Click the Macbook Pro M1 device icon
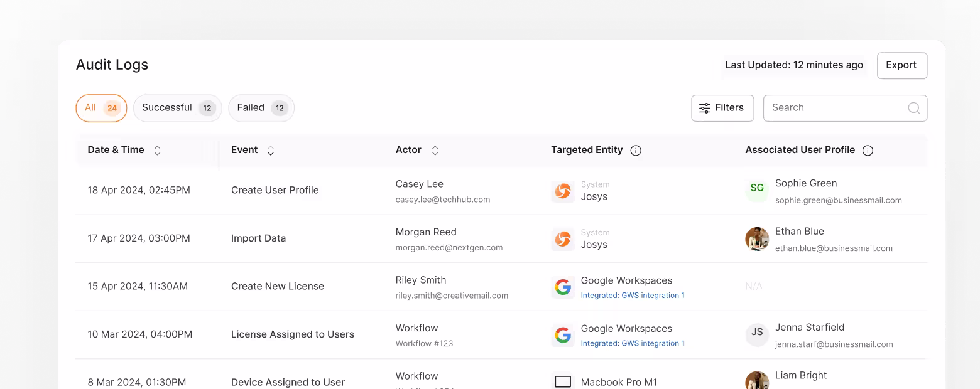The image size is (980, 389). (x=563, y=381)
